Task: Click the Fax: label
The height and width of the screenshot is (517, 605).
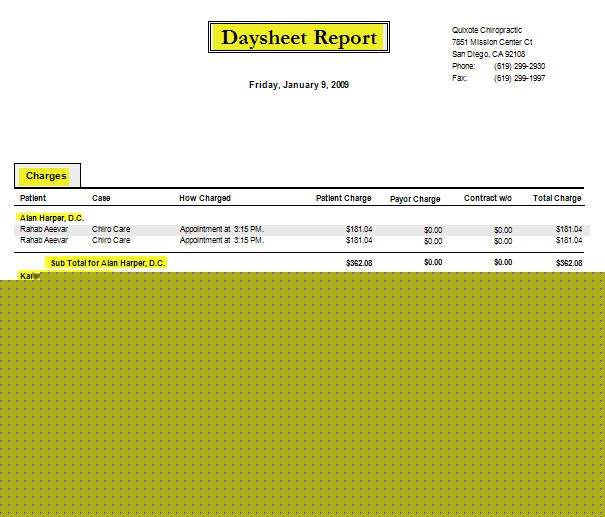Action: pos(460,78)
